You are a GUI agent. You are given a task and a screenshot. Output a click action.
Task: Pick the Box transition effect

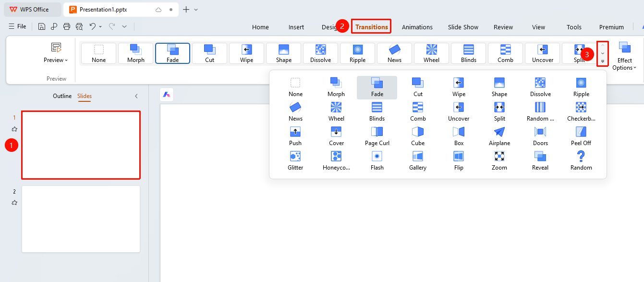tap(459, 136)
